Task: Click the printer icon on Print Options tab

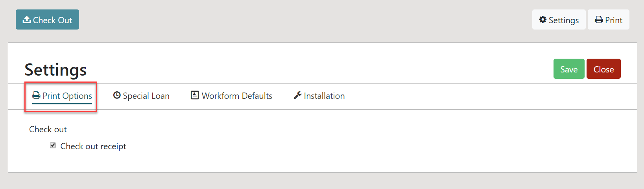Action: (36, 96)
